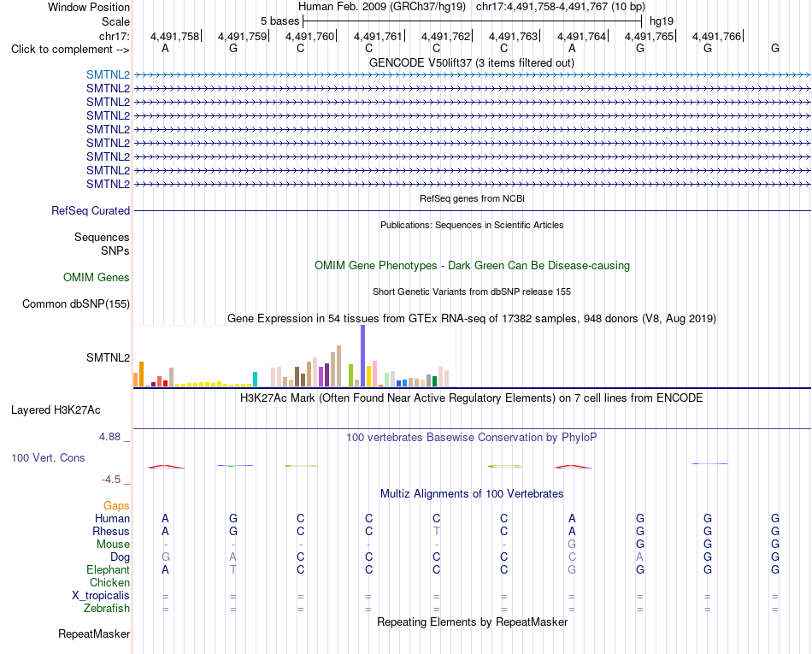The height and width of the screenshot is (654, 812).
Task: Click the Human species label
Action: tap(112, 519)
